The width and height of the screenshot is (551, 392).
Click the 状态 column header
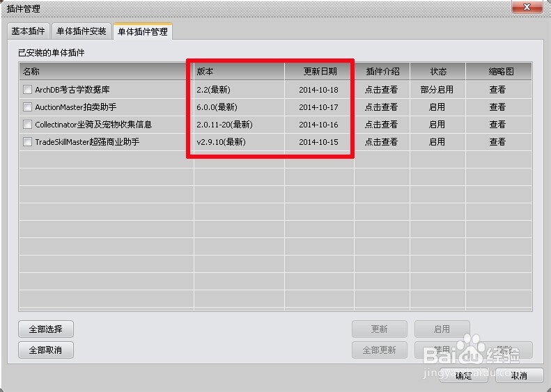(438, 71)
